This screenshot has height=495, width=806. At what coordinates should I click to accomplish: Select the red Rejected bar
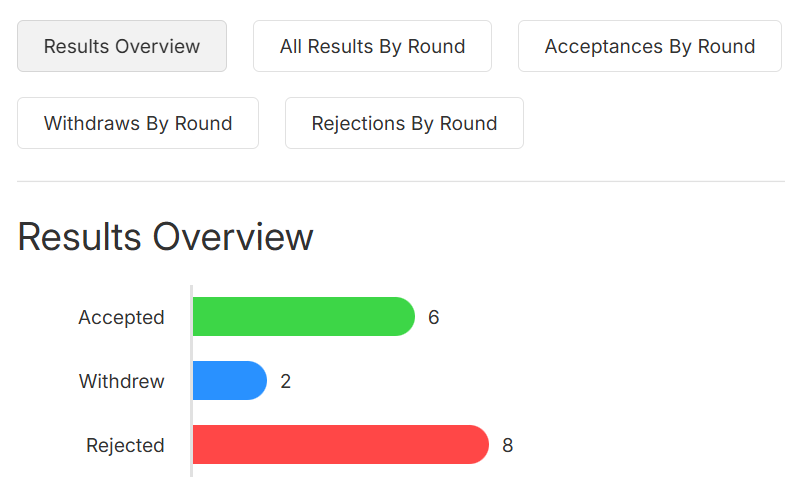point(341,445)
